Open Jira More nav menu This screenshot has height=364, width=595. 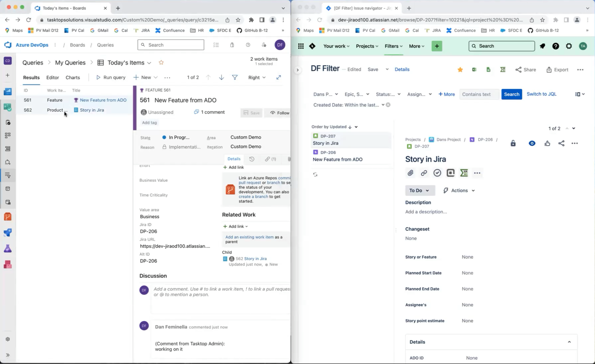[x=416, y=46]
